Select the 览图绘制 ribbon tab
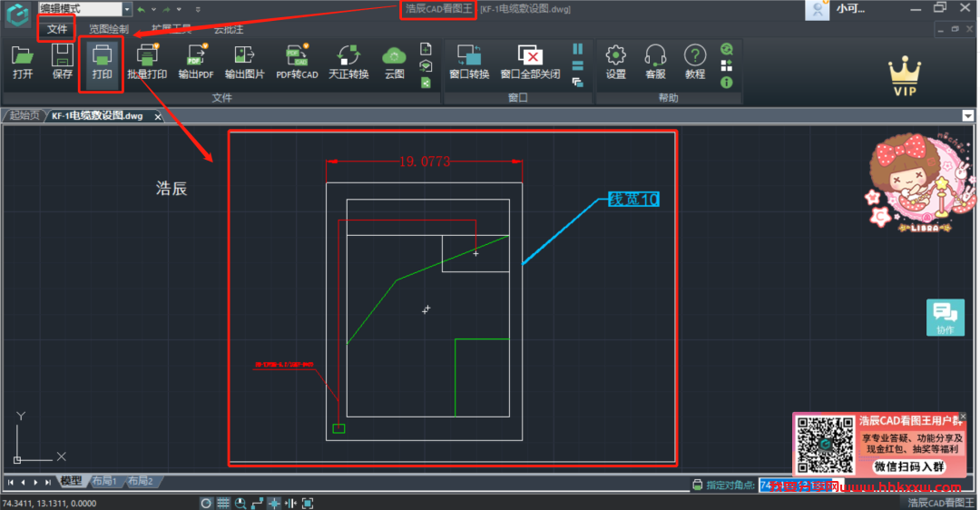 108,29
